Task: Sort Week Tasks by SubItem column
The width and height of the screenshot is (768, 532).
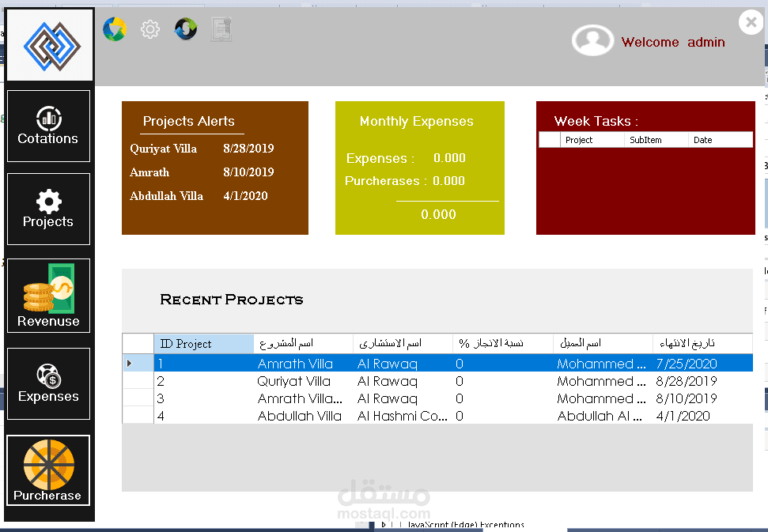Action: [x=656, y=140]
